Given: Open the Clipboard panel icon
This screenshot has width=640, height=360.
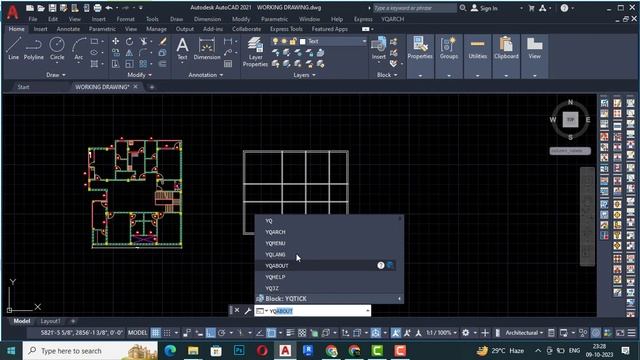Looking at the screenshot, I should [x=506, y=49].
